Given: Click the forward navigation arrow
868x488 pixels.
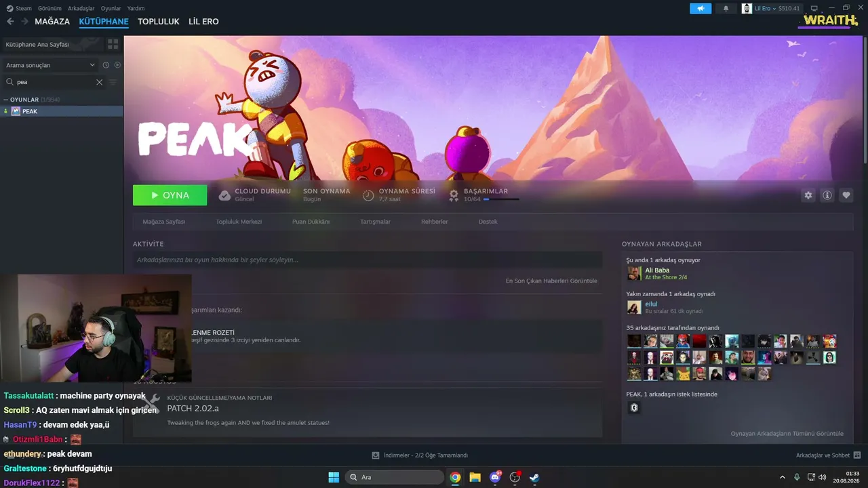Looking at the screenshot, I should click(x=24, y=22).
